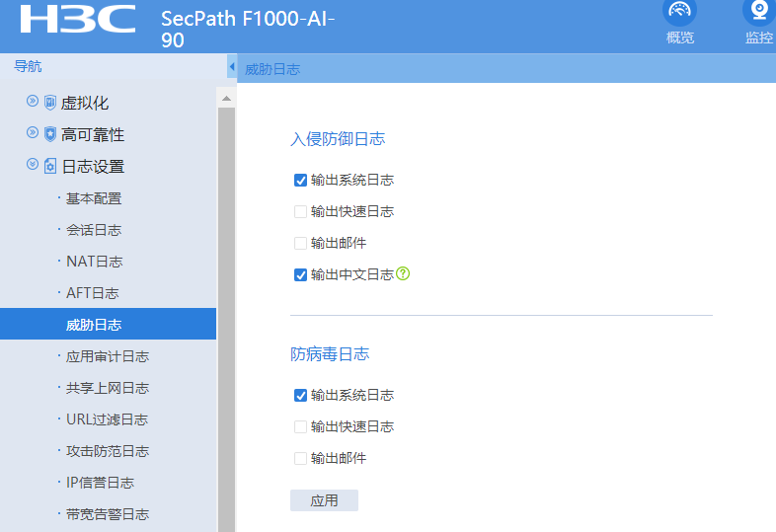Collapse the 日志设置 tree node
The image size is (776, 532).
click(33, 165)
